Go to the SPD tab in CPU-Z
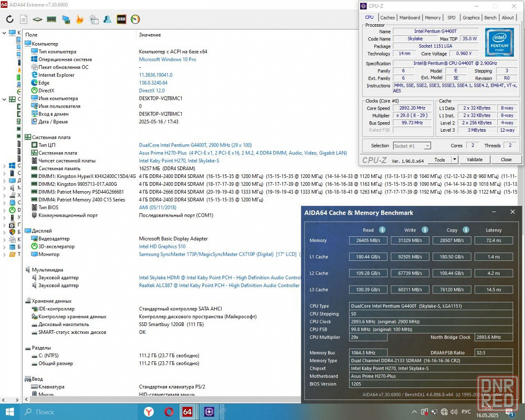 (x=451, y=17)
